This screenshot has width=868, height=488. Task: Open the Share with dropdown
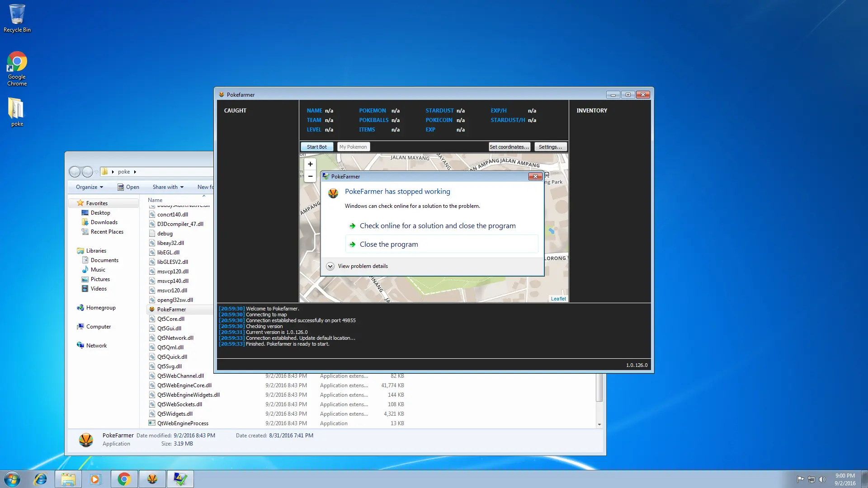click(x=168, y=187)
